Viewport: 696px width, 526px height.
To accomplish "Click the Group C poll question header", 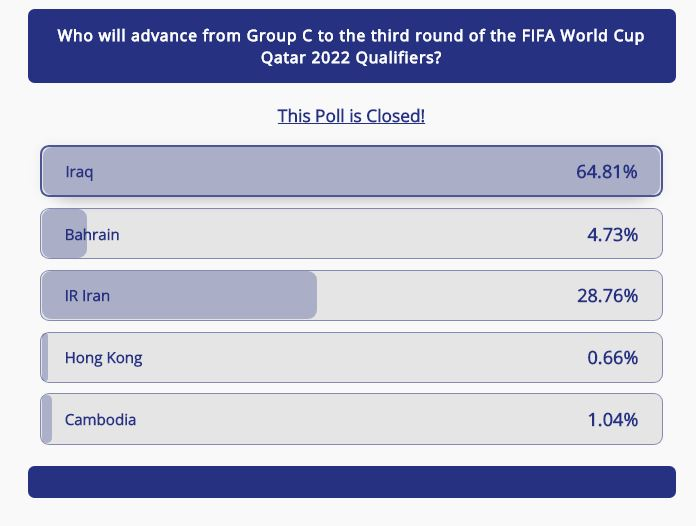I will pos(352,46).
